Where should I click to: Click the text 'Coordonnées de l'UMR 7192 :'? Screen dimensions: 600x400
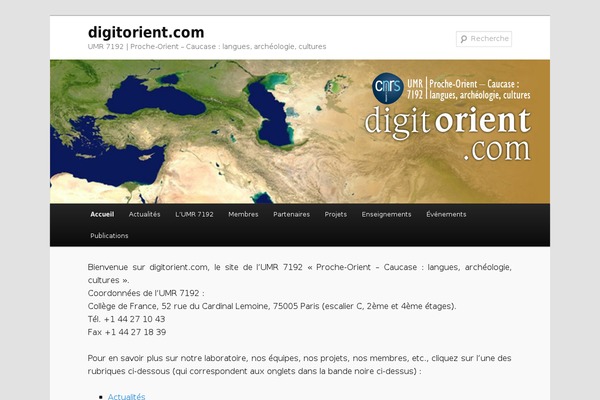click(146, 293)
